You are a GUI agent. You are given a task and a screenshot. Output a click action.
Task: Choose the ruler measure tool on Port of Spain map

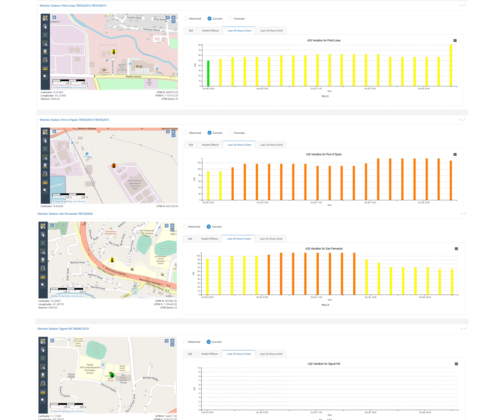(x=45, y=182)
